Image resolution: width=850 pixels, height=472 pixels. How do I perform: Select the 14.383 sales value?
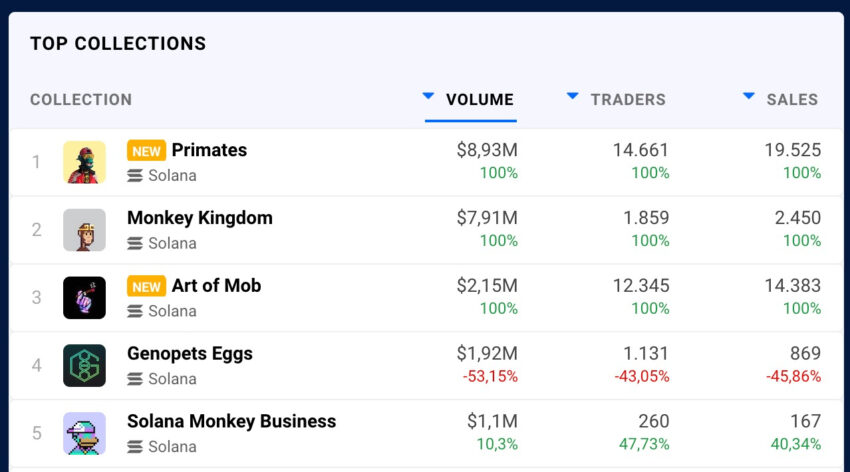793,286
